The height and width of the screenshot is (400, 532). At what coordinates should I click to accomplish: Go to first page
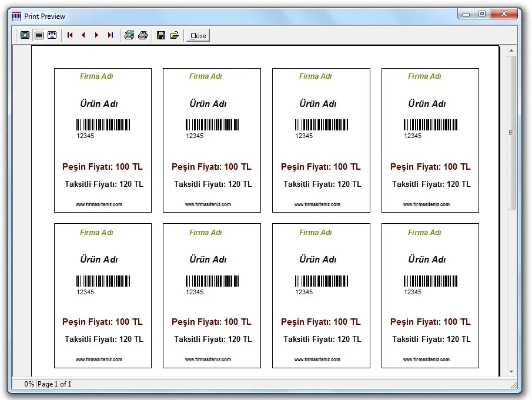pyautogui.click(x=70, y=35)
